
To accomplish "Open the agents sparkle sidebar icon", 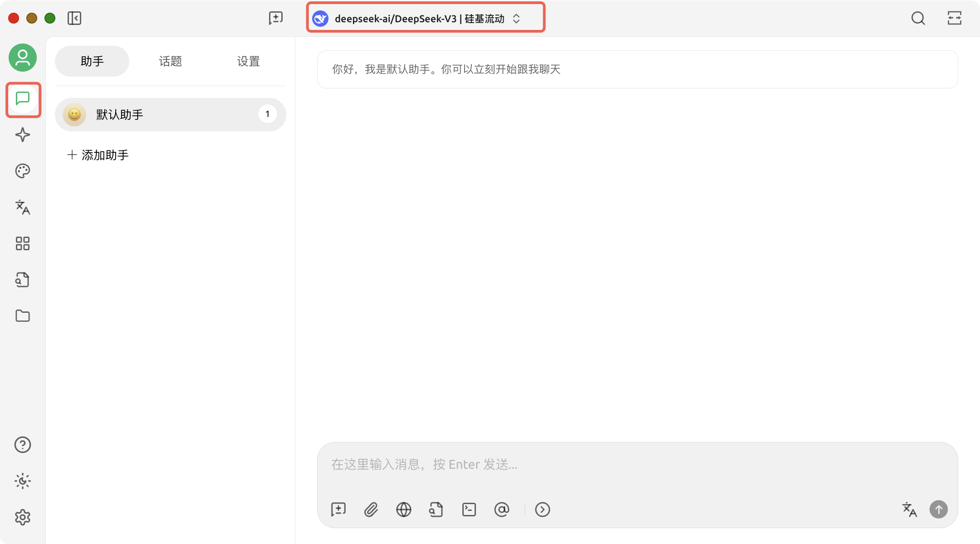I will (23, 135).
